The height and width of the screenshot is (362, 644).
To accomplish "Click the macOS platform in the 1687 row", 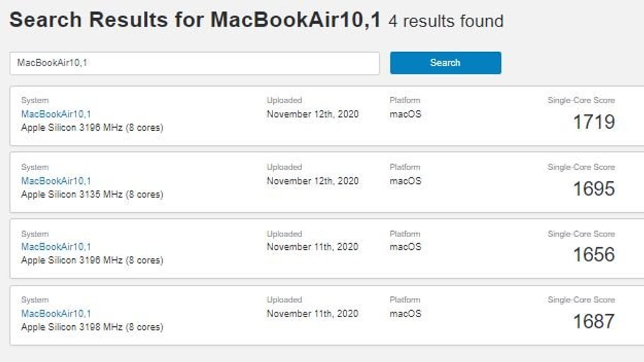I will click(405, 314).
